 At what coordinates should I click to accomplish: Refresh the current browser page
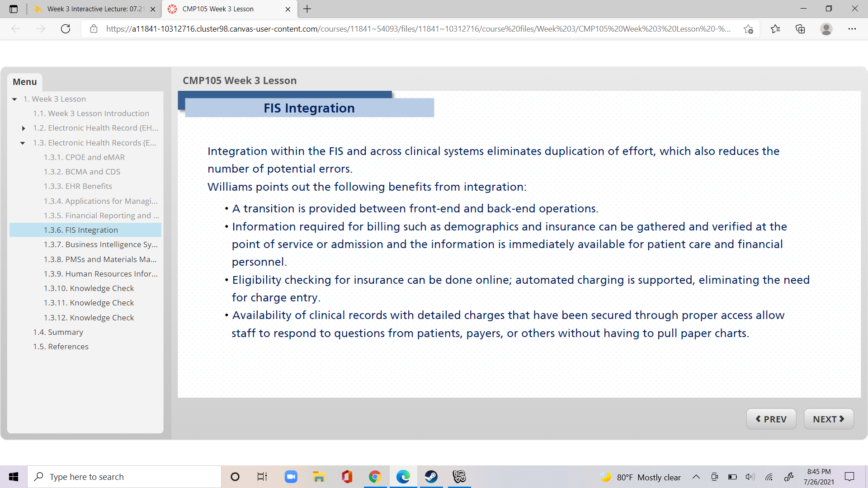tap(66, 29)
